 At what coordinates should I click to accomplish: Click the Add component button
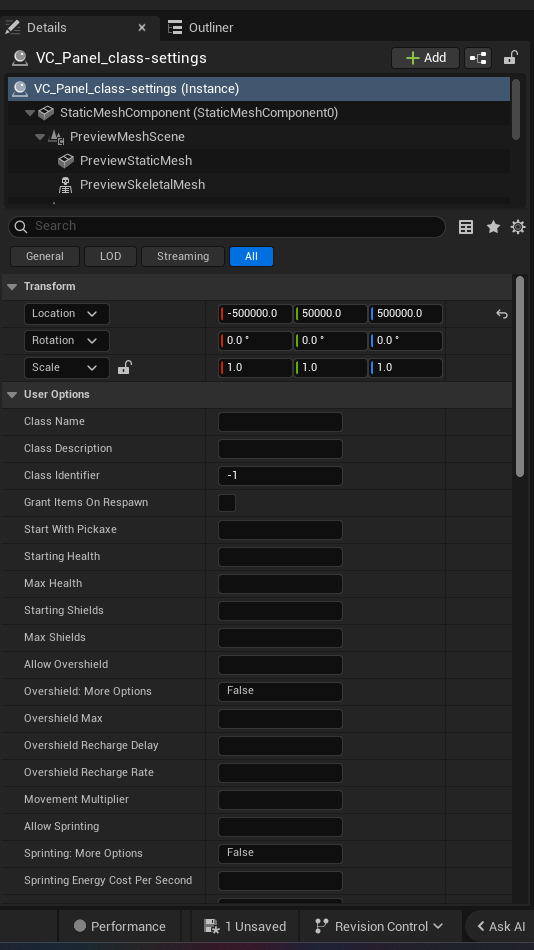coord(426,58)
